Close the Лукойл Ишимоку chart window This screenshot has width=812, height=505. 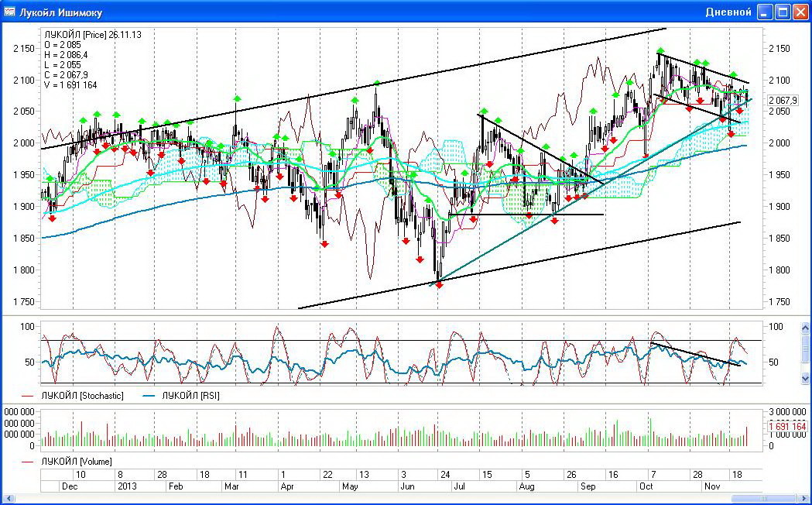(800, 12)
